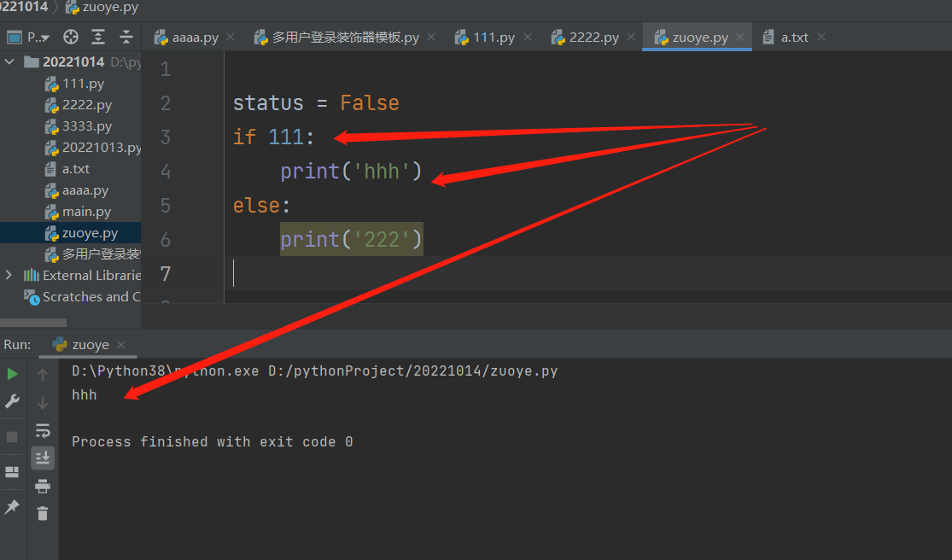Click the green Rerun play button

point(12,374)
